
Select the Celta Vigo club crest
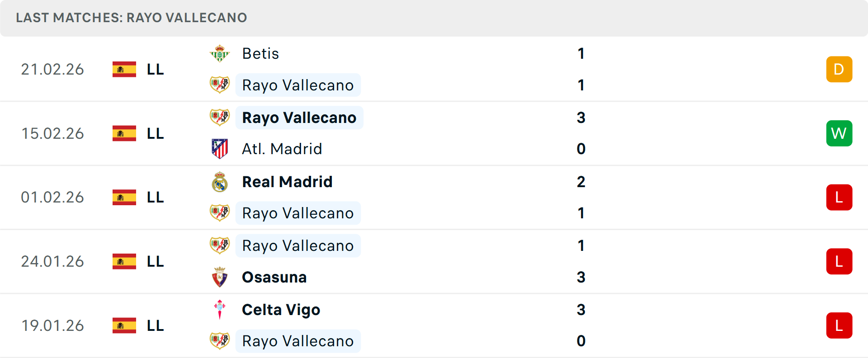[220, 310]
